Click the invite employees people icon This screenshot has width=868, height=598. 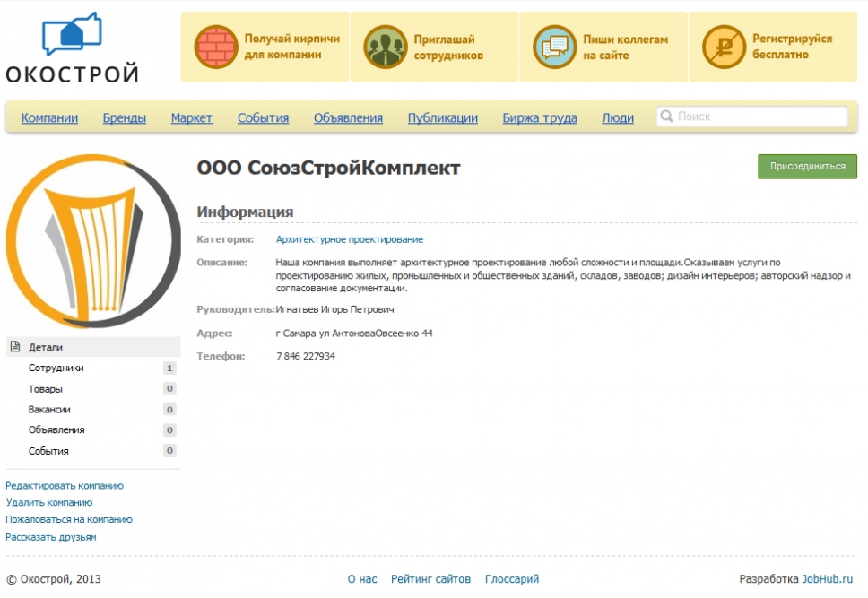tap(386, 47)
